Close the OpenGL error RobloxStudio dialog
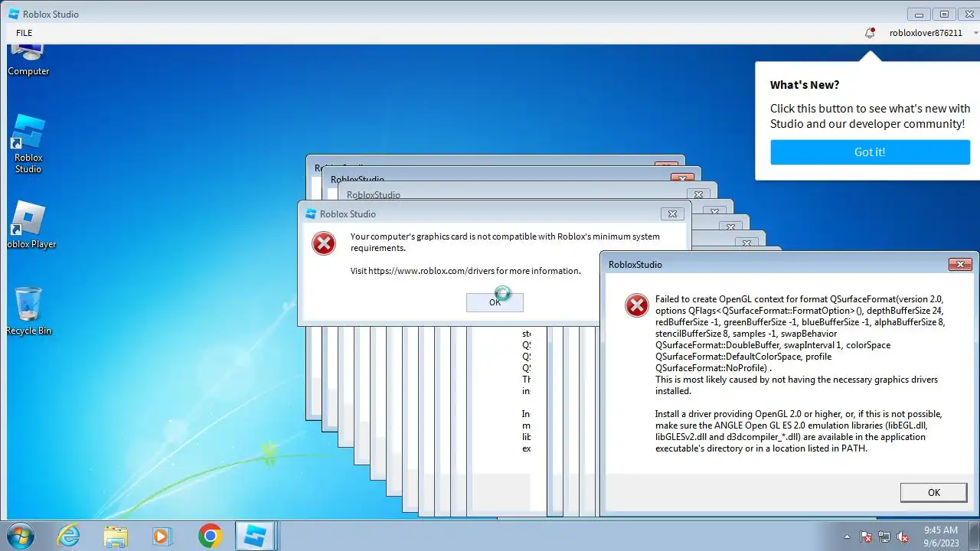Screen dimensions: 980x551 click(x=960, y=264)
